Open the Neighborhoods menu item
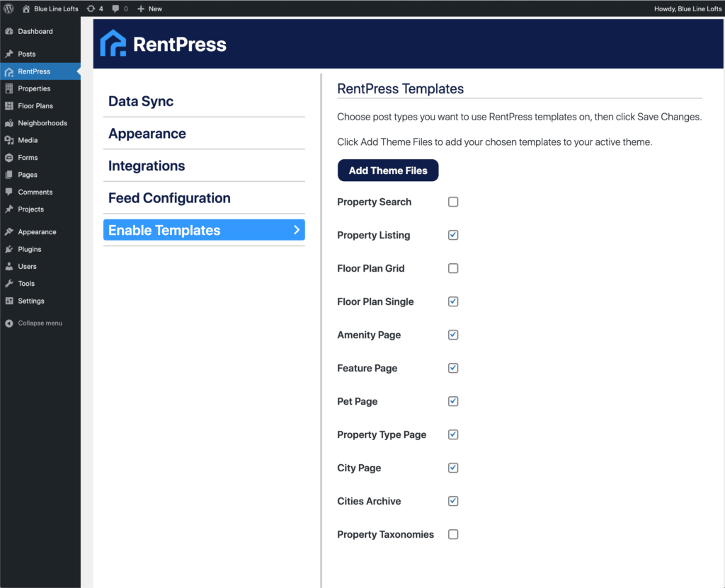 (x=40, y=123)
